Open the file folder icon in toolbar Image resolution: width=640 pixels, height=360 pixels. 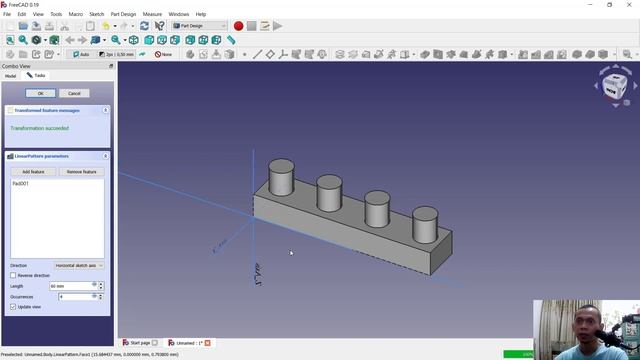(x=23, y=26)
